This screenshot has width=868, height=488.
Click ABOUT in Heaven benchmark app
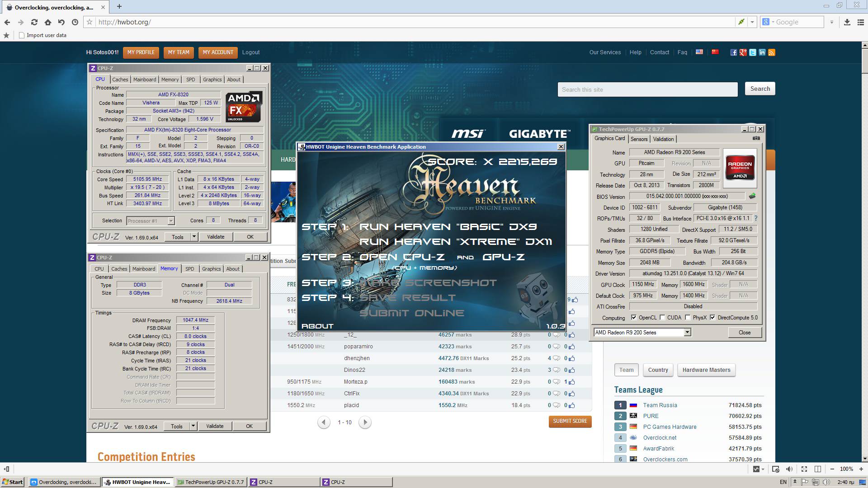click(x=317, y=326)
